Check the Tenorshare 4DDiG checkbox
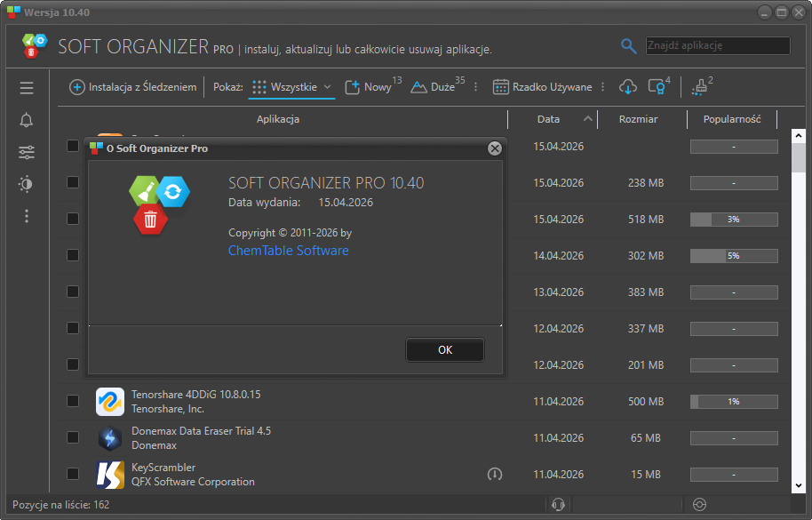Viewport: 812px width, 520px height. (x=73, y=401)
